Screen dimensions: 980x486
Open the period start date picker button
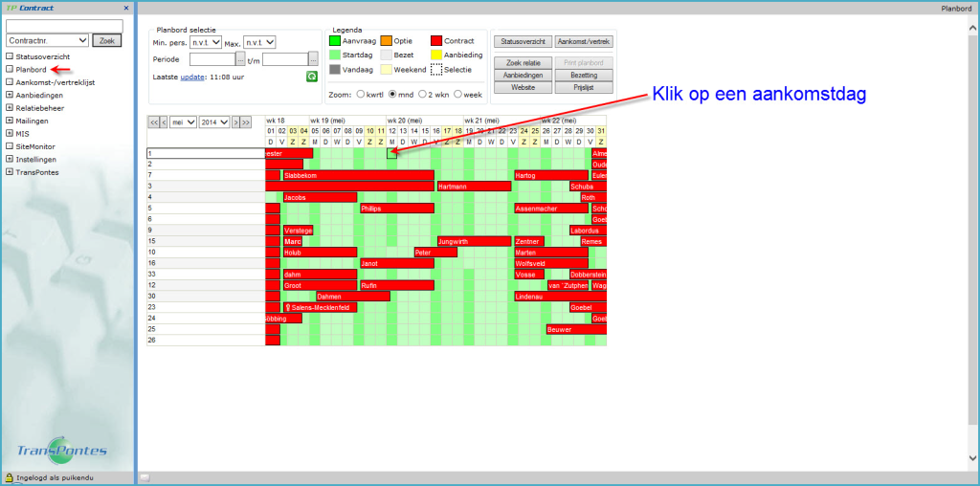pos(241,59)
